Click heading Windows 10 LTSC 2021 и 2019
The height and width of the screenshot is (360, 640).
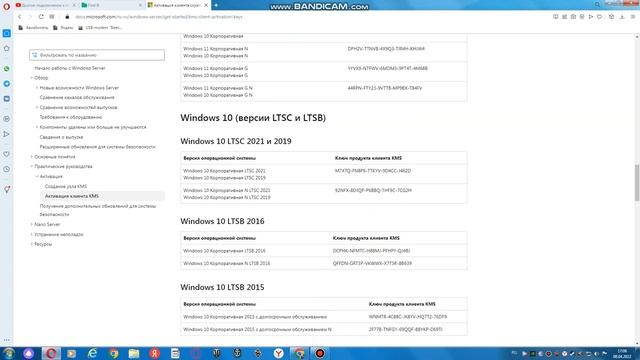coord(236,141)
